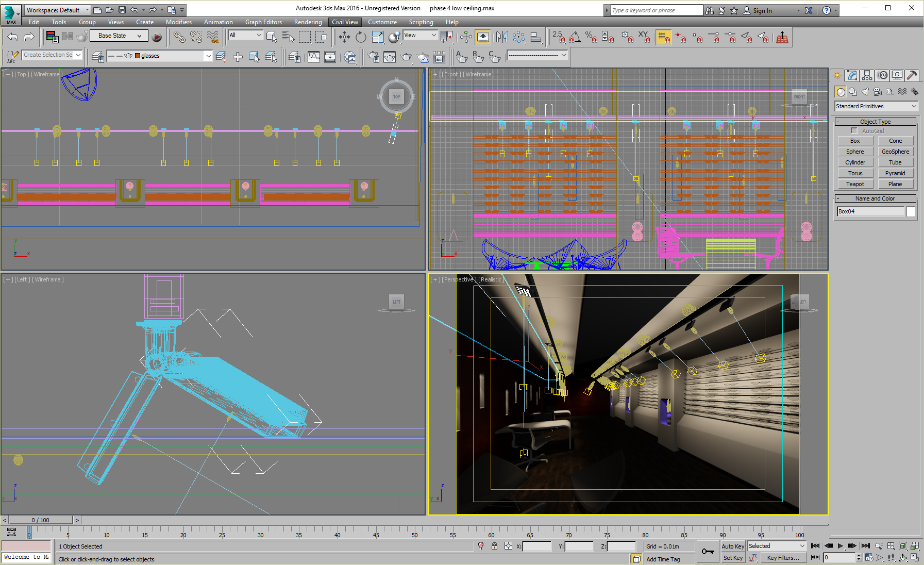
Task: Click the Select and Link chain icon
Action: [179, 37]
